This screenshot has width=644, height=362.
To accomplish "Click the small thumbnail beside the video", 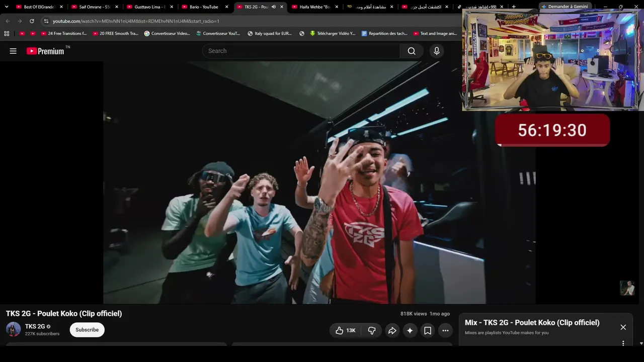I will pos(627,288).
